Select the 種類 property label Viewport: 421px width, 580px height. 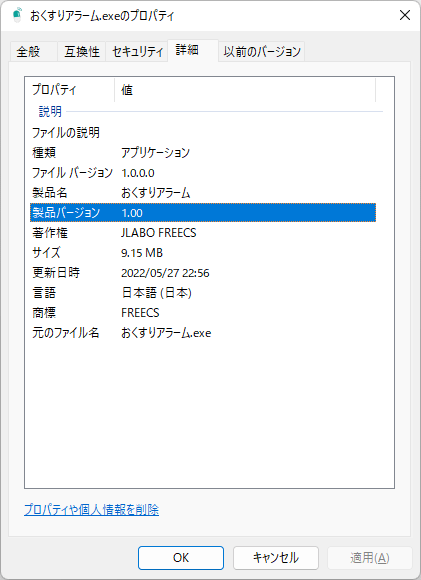[44, 152]
